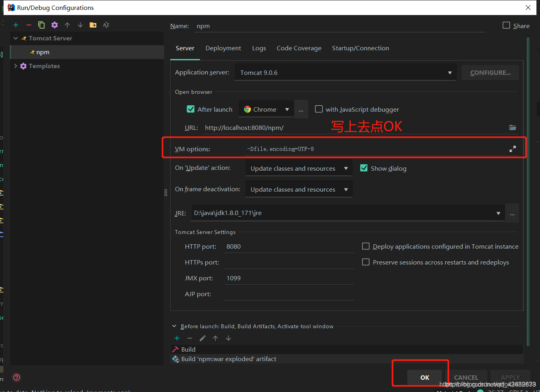The image size is (540, 392).
Task: Open the Chrome browser dropdown
Action: pos(266,109)
